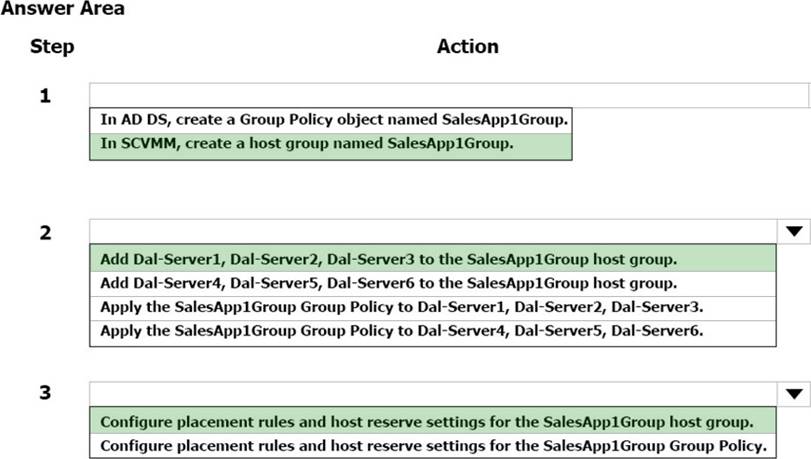
Task: Click the Step 2 dropdown arrow
Action: tap(794, 232)
